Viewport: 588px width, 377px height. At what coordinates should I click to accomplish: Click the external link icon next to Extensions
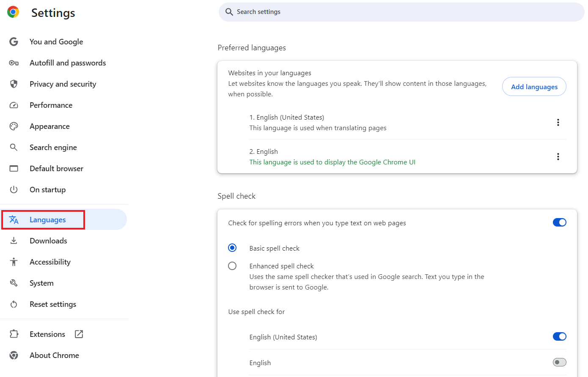click(79, 334)
